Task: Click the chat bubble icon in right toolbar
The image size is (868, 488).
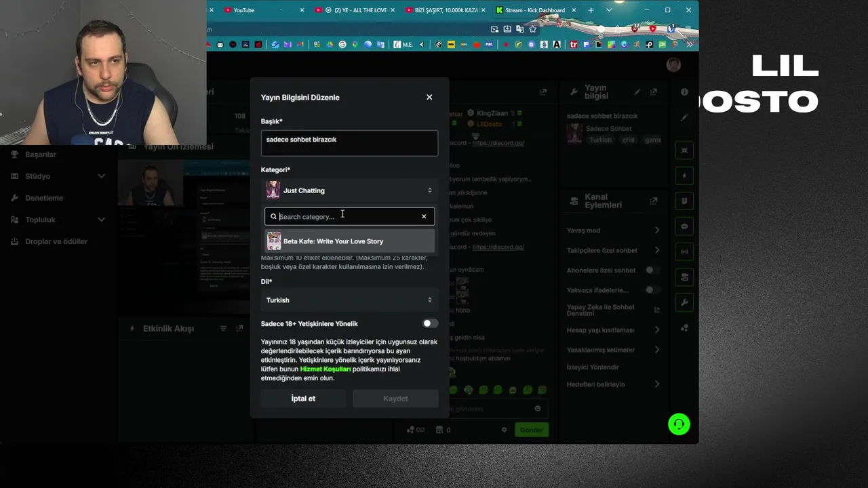Action: [x=684, y=226]
